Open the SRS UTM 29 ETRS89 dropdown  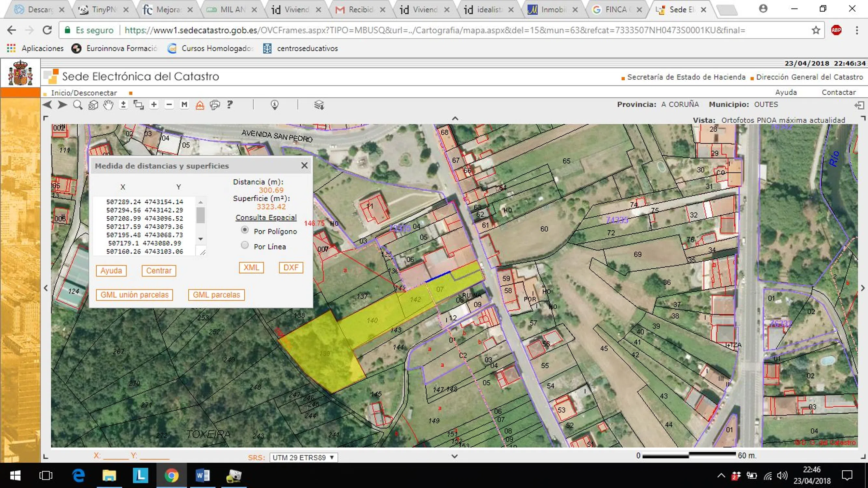pos(303,457)
